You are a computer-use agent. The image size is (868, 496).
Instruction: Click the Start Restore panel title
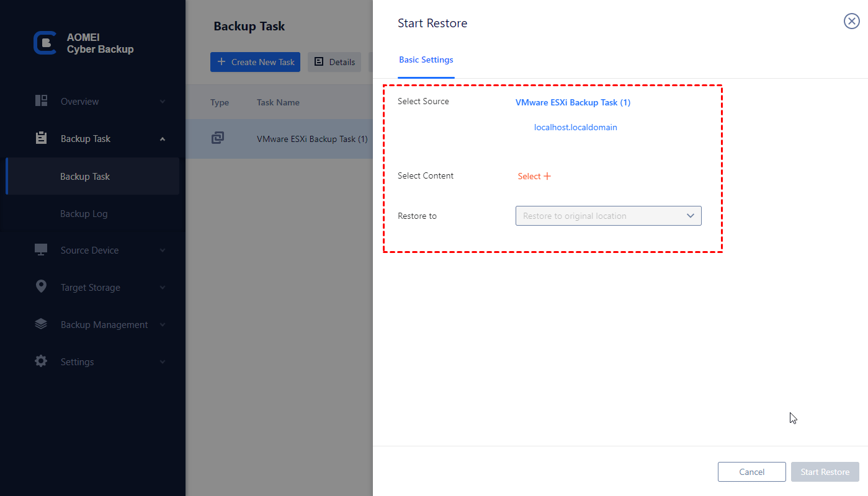coord(432,23)
